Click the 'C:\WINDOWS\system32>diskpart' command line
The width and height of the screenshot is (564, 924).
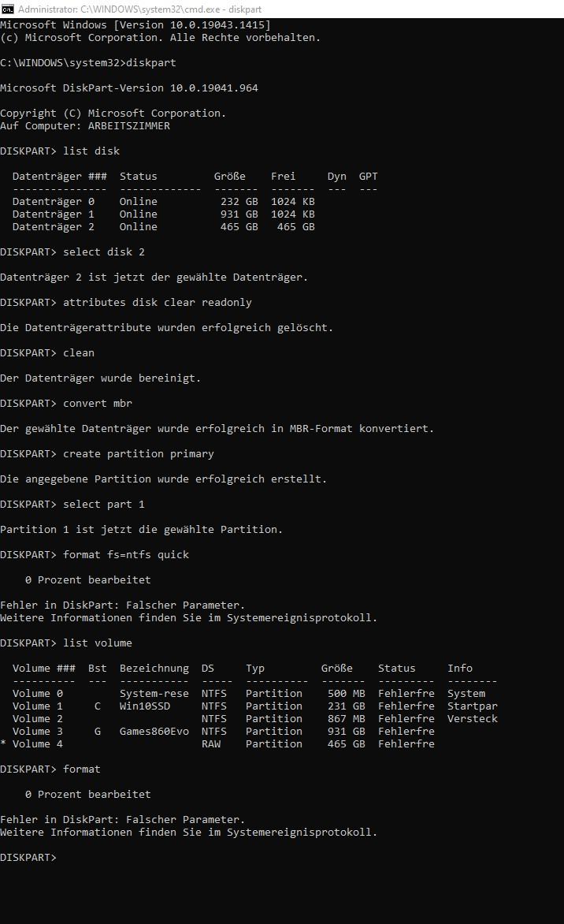click(87, 62)
